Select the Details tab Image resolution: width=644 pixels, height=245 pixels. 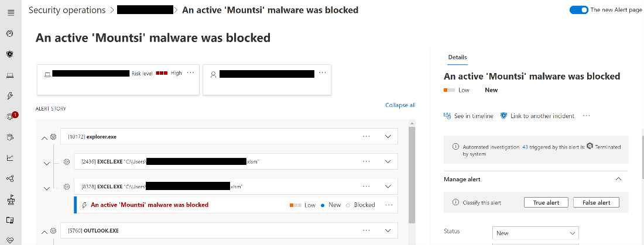[x=457, y=57]
